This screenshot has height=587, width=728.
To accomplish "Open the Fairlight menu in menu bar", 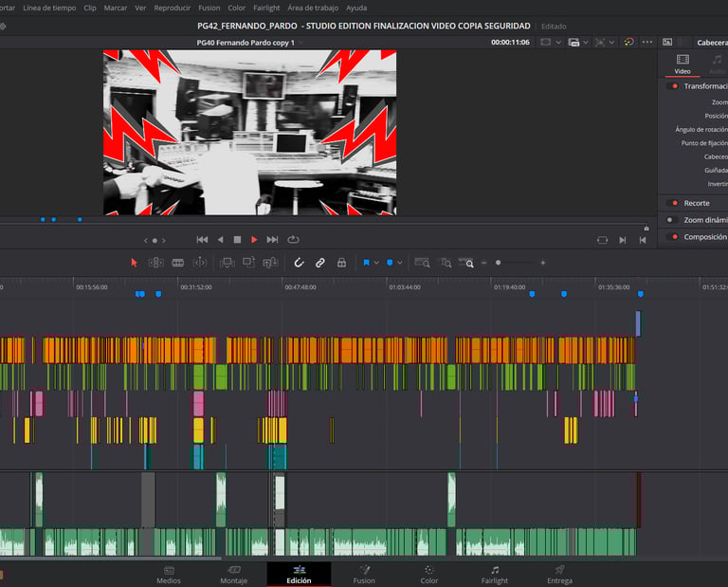I will [x=266, y=8].
